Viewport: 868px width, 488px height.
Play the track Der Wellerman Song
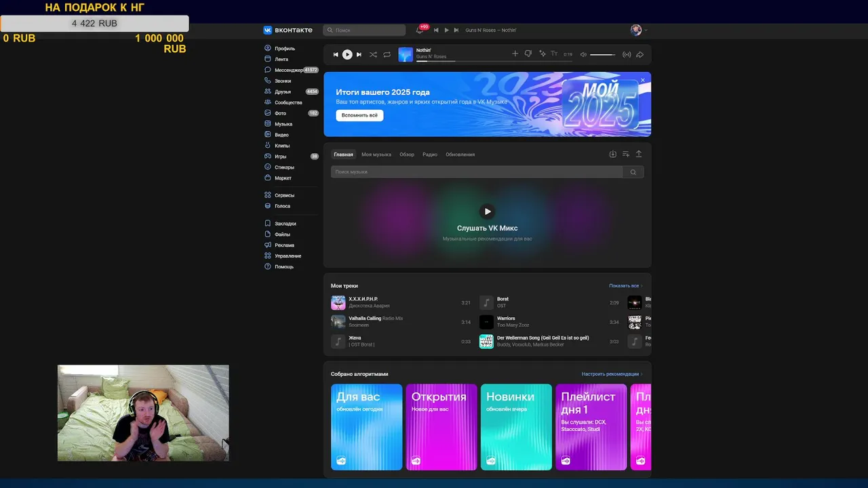click(x=486, y=342)
